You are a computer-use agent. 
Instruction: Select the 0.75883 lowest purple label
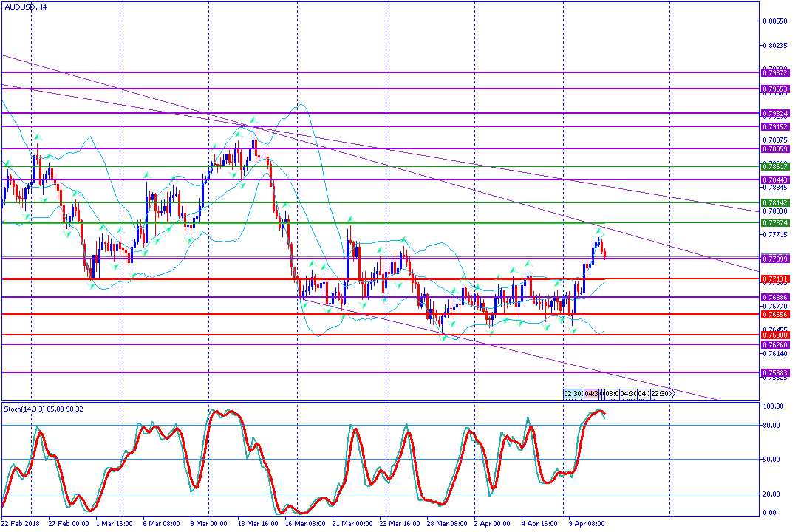775,372
